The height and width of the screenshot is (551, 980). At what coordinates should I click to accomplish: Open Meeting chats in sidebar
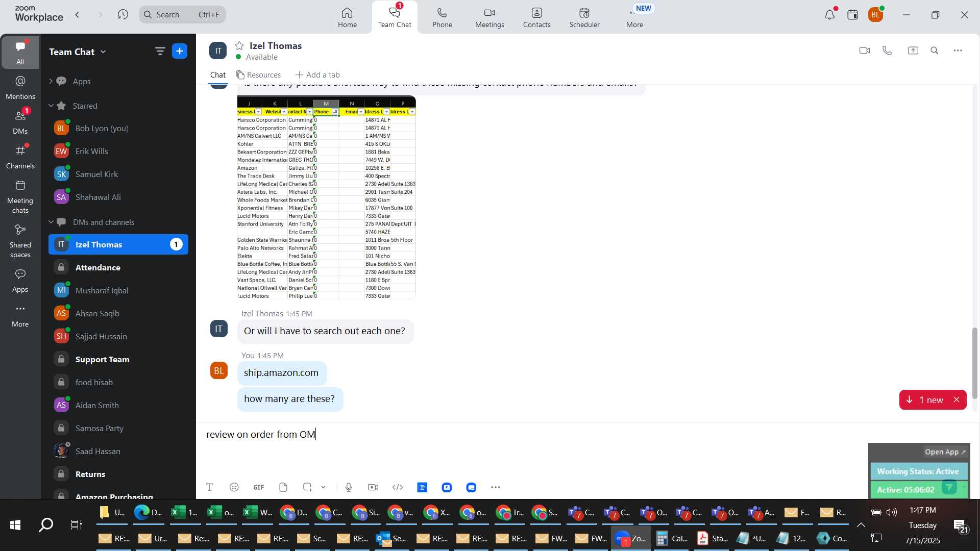20,196
